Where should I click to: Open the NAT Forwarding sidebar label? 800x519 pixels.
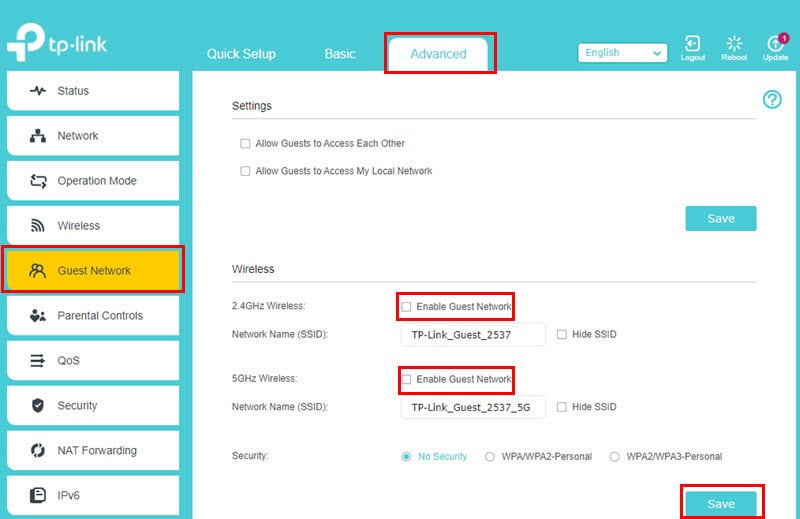(97, 450)
